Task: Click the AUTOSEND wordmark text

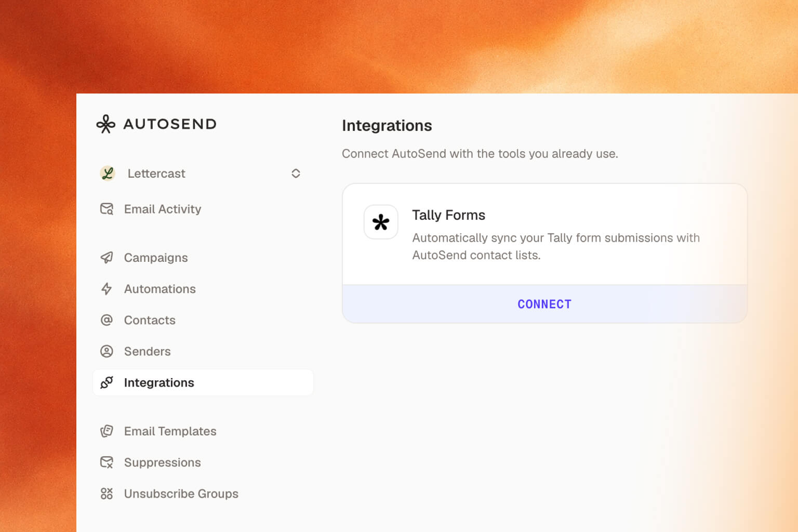Action: (x=170, y=124)
